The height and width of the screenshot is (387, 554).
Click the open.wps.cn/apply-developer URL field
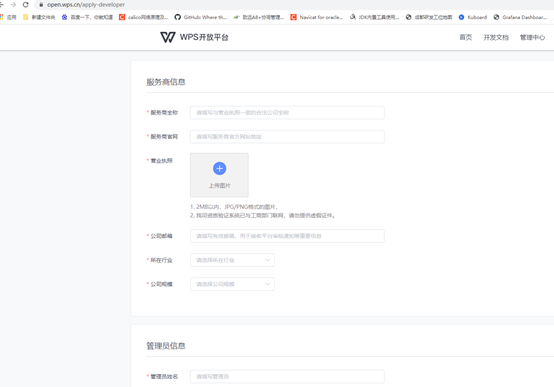[x=86, y=5]
